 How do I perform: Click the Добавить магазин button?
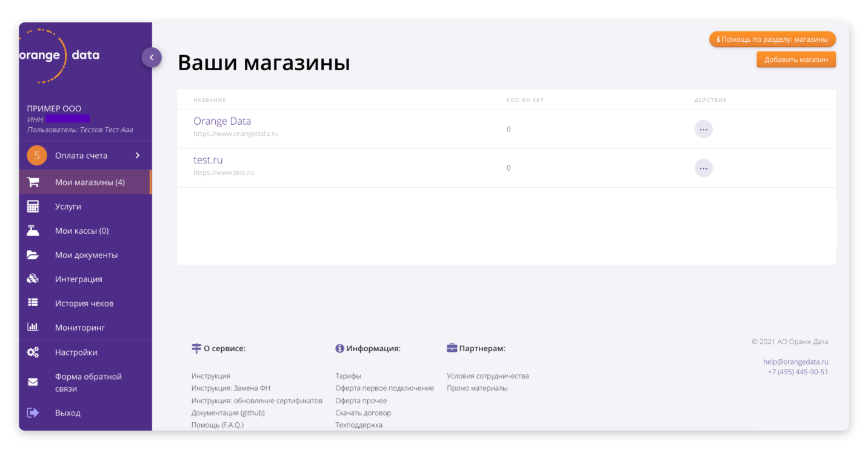[x=796, y=59]
